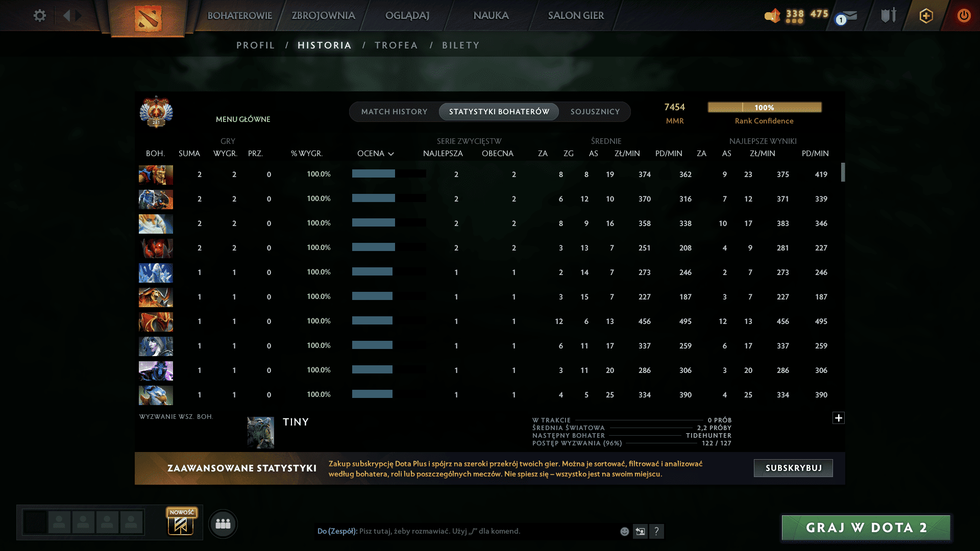Open the Nowość banner icon
980x551 pixels.
(x=181, y=521)
